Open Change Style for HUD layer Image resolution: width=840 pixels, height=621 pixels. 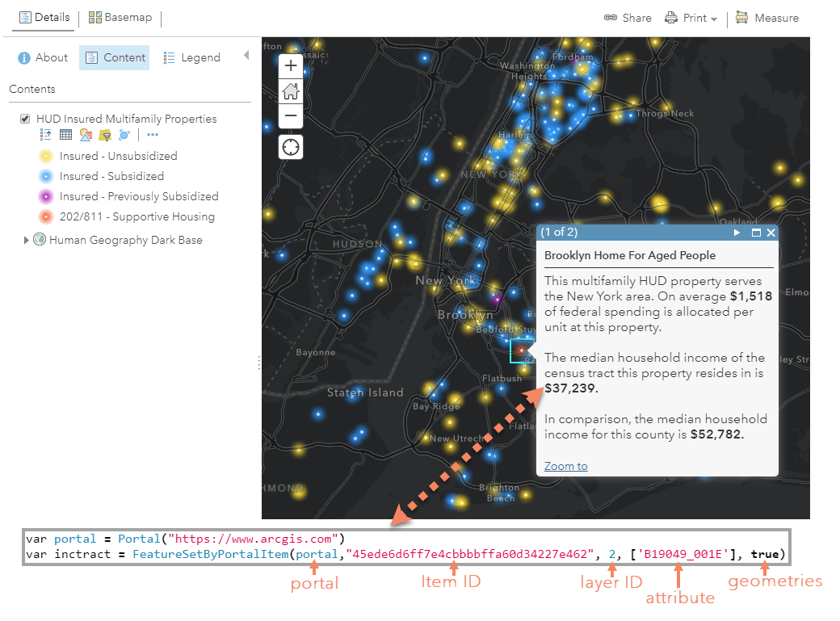coord(85,135)
